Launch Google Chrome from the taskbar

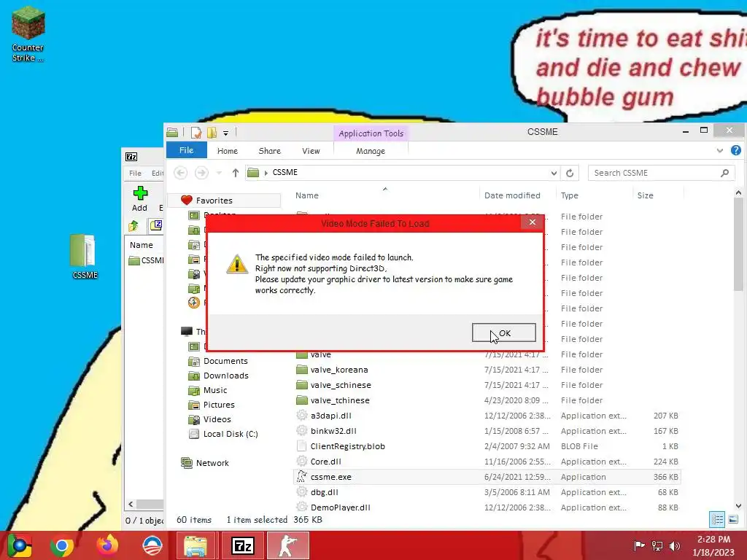coord(61,545)
